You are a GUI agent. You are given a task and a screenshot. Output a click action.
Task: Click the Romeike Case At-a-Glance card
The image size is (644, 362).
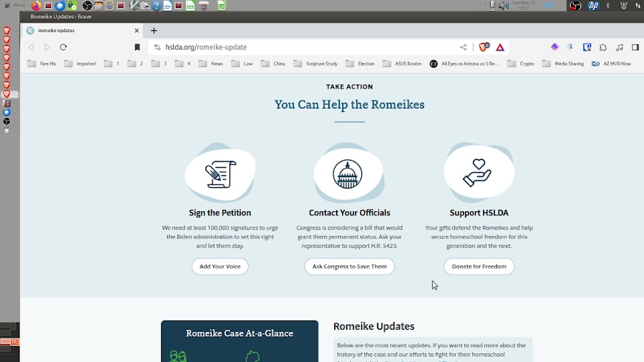[x=239, y=341]
